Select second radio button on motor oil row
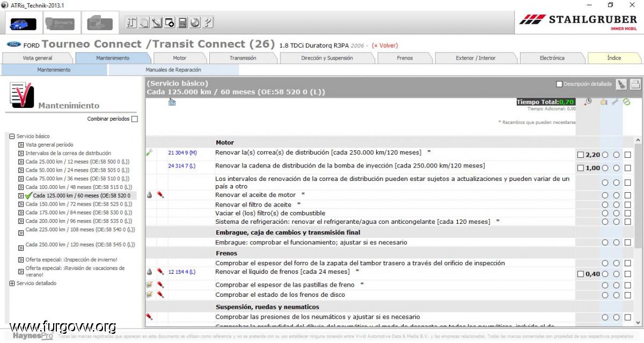This screenshot has width=644, height=343. (x=616, y=196)
